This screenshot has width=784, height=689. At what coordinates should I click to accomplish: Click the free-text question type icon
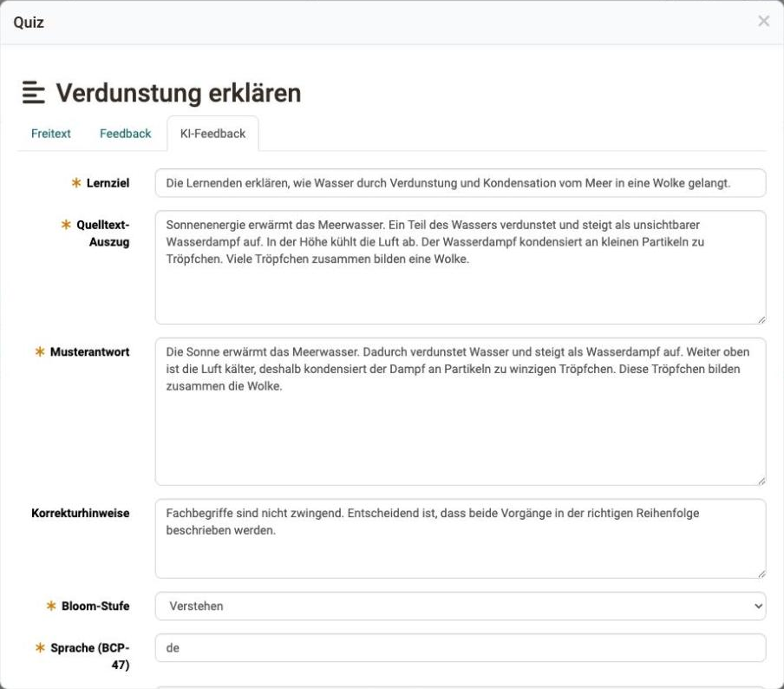pyautogui.click(x=34, y=93)
